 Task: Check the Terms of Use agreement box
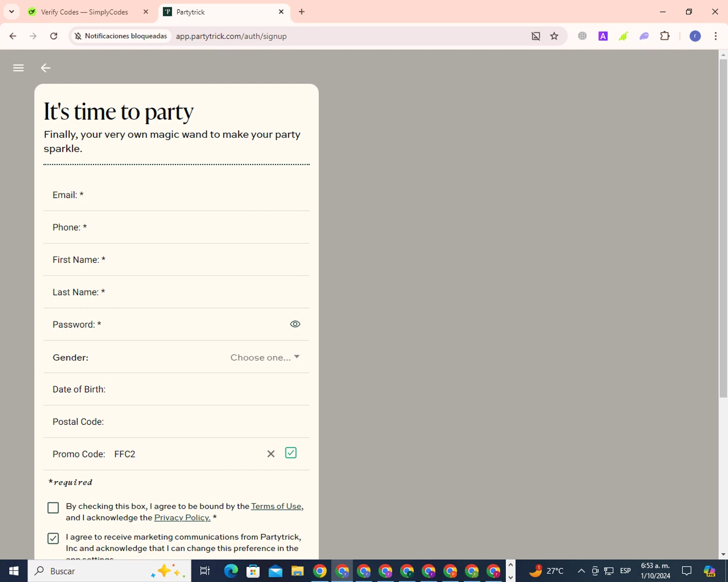(53, 508)
